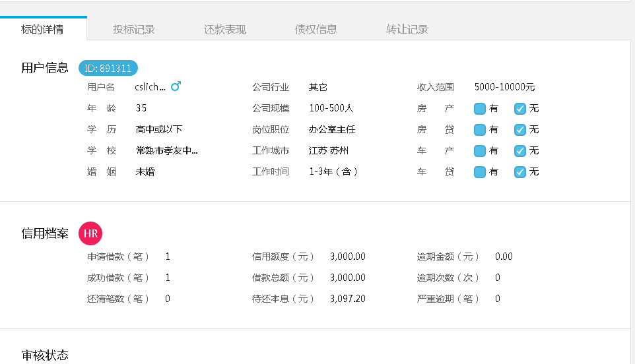This screenshot has height=364, width=635.
Task: Click the truncated school name 常熟市孝友中…
Action: (x=166, y=151)
